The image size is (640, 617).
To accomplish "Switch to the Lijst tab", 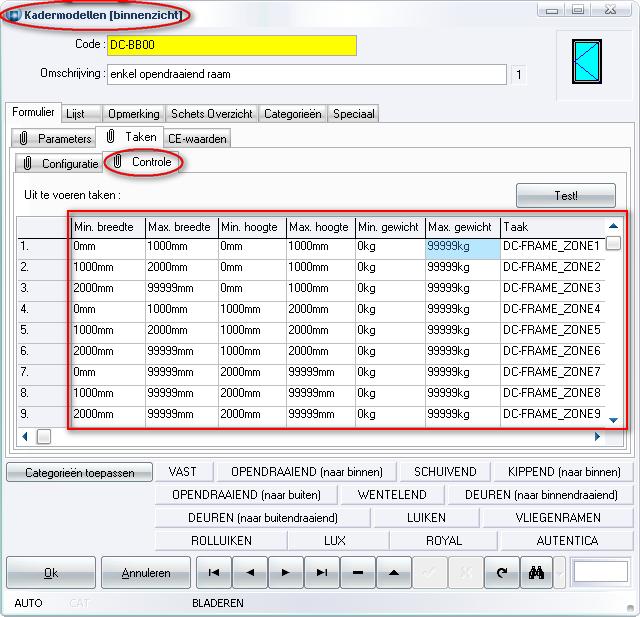I will pos(80,114).
